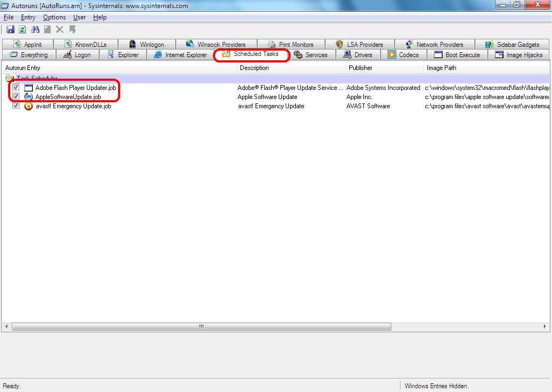The image size is (552, 392).
Task: Switch to the Winlogon tab
Action: [147, 44]
